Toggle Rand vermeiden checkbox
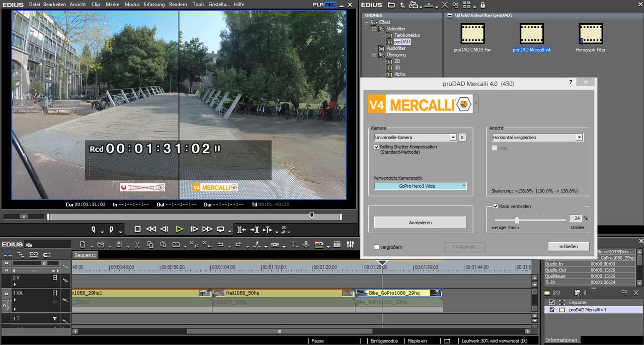 coord(496,206)
